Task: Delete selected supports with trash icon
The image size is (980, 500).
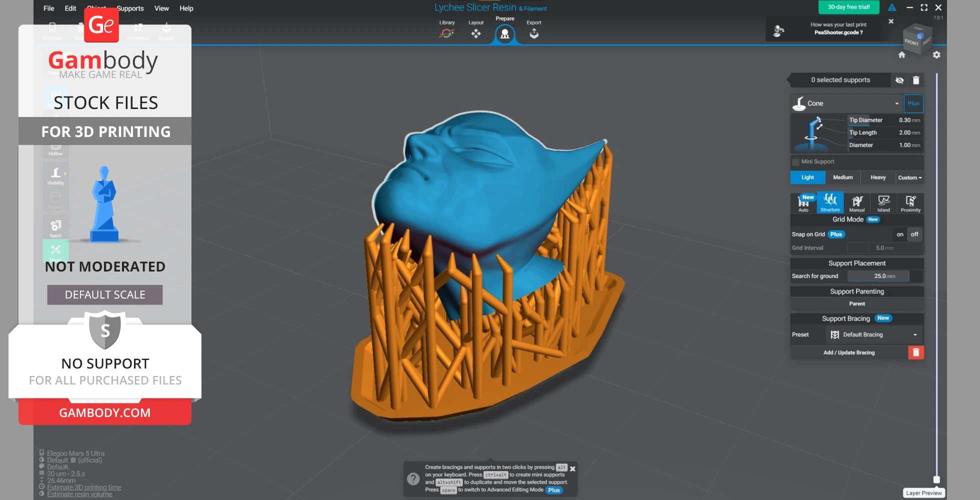Action: tap(916, 80)
